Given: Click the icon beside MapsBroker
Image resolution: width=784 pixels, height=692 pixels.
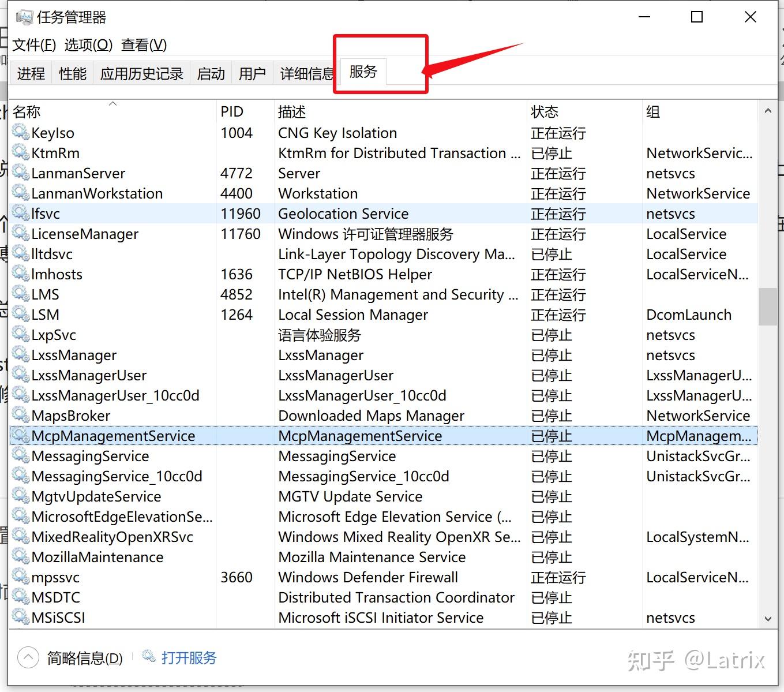Looking at the screenshot, I should (x=20, y=416).
